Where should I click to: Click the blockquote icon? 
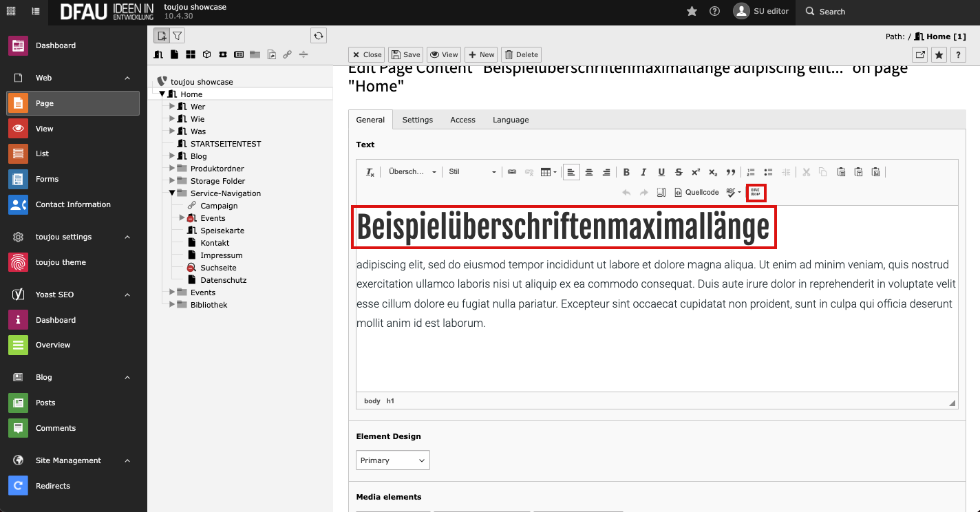point(731,173)
